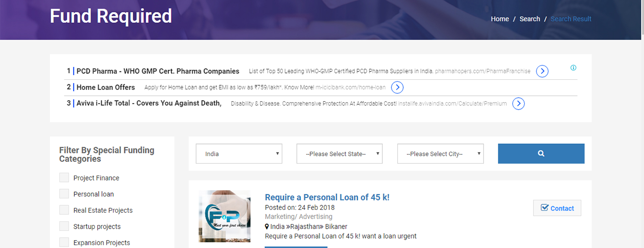Click the ad info icon
The image size is (644, 248).
click(x=573, y=68)
